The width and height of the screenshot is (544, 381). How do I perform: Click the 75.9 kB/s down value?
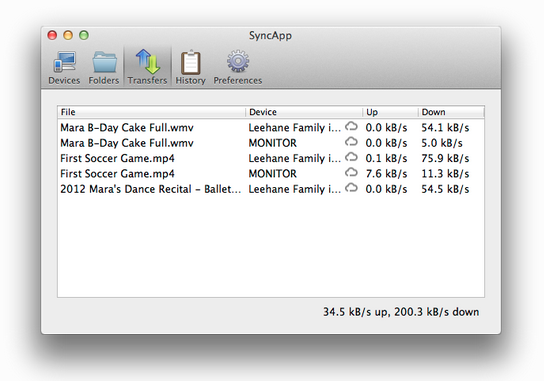pyautogui.click(x=445, y=158)
